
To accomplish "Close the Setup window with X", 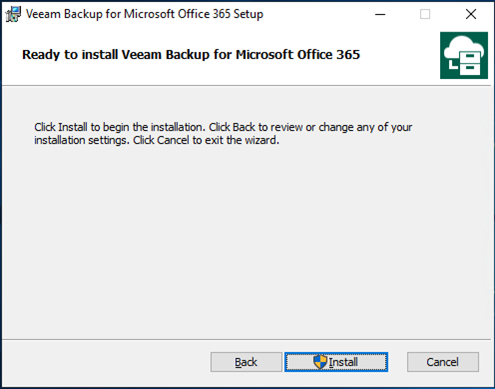I will [x=471, y=14].
